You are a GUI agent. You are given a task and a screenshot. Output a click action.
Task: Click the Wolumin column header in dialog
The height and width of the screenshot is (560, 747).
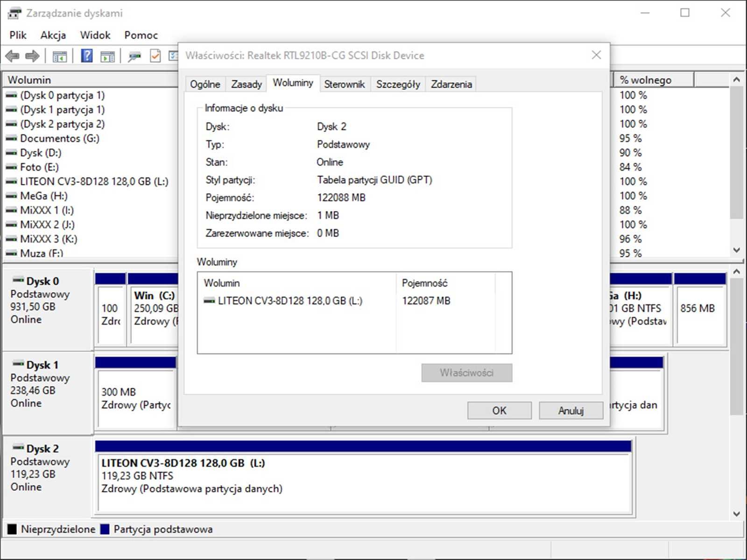click(297, 283)
